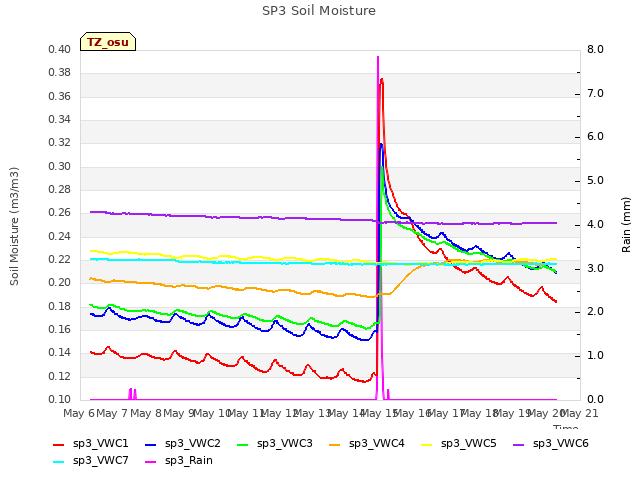640x480 pixels.
Task: Select the sp3_VWC5 legend entry
Action: pos(458,444)
